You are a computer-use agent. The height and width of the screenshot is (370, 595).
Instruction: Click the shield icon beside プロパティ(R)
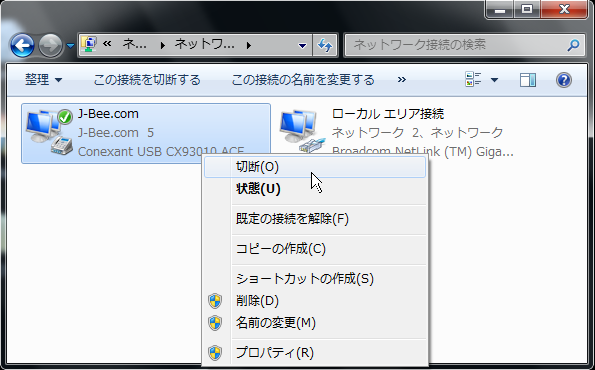coord(215,353)
